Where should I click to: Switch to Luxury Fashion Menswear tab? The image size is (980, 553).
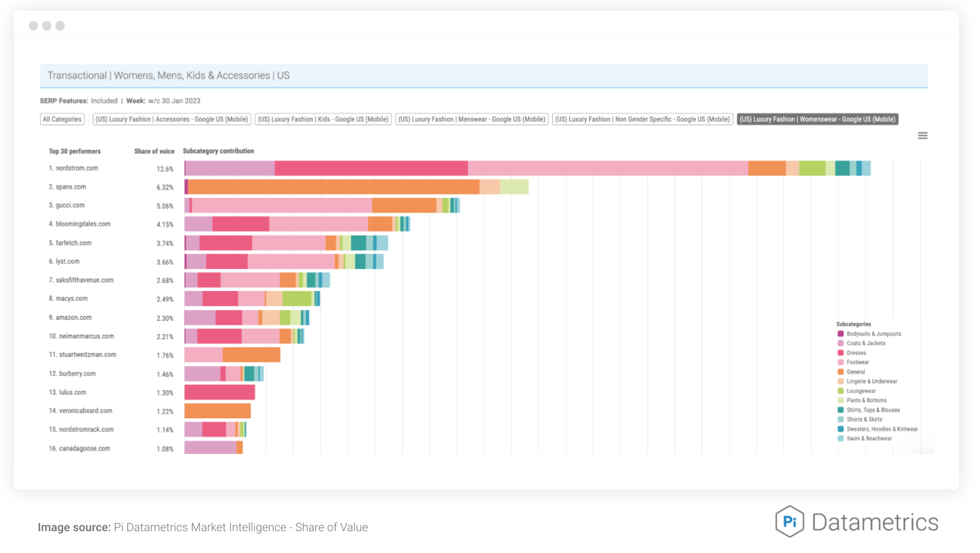[x=472, y=119]
